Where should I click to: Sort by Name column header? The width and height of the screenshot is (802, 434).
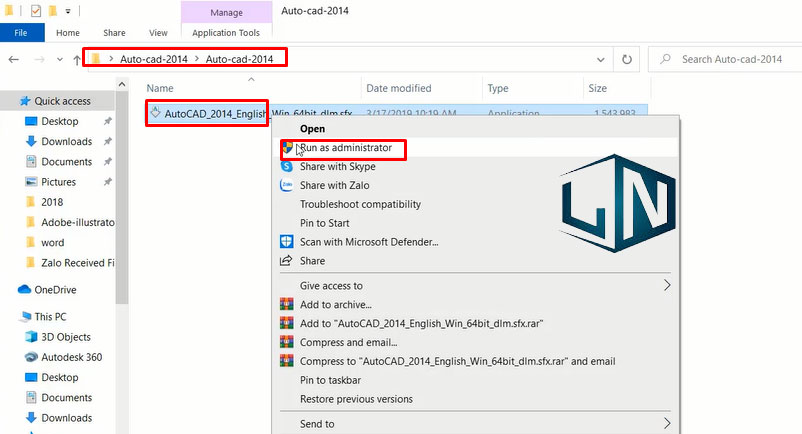[x=160, y=88]
